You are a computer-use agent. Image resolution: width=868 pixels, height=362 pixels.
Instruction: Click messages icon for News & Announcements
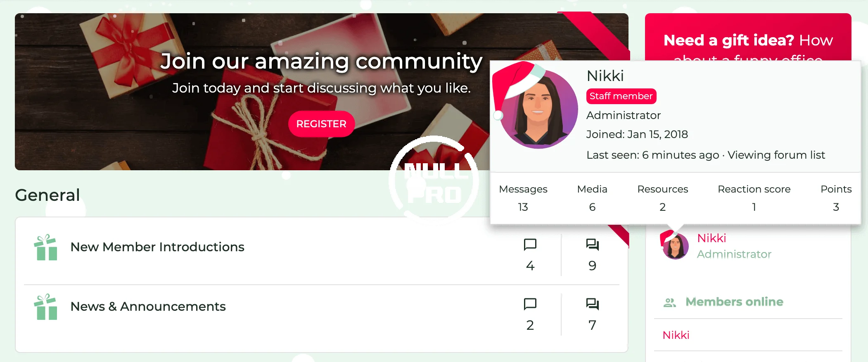point(592,304)
